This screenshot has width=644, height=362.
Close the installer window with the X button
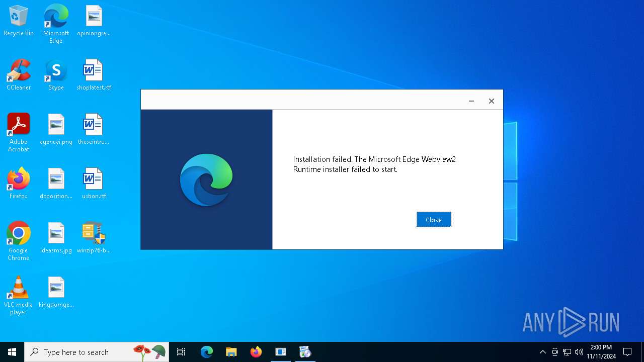492,101
